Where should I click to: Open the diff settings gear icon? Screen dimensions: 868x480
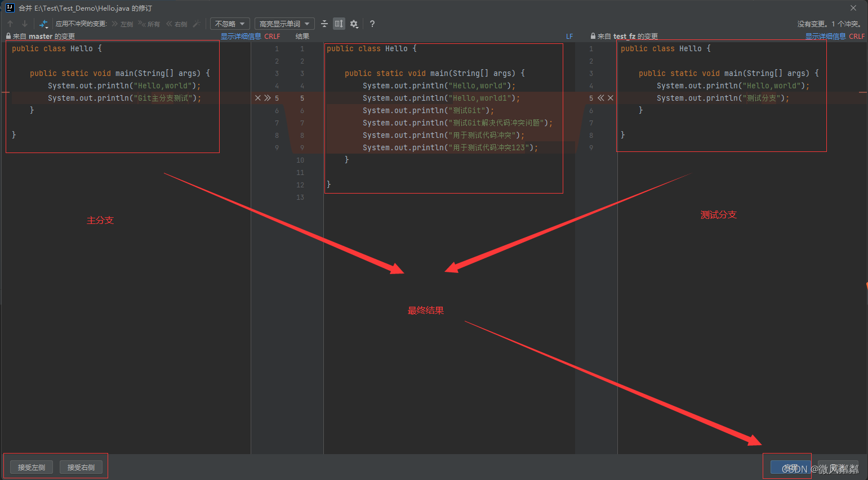coord(354,24)
